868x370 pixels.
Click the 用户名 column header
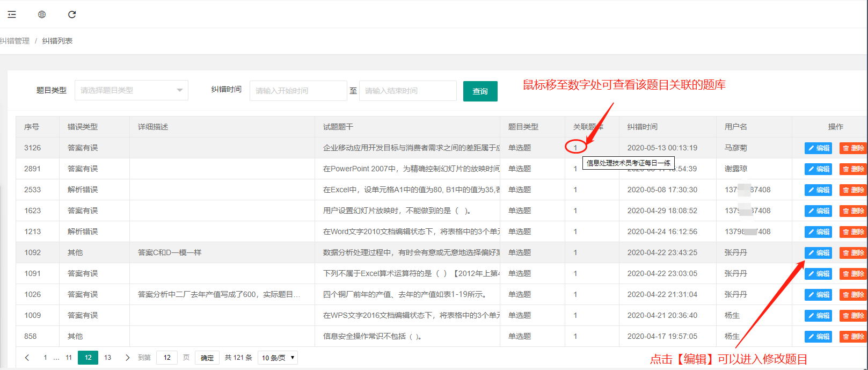736,127
